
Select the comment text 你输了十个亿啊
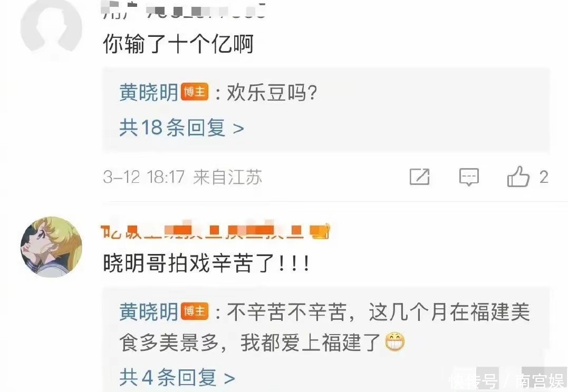[x=178, y=44]
